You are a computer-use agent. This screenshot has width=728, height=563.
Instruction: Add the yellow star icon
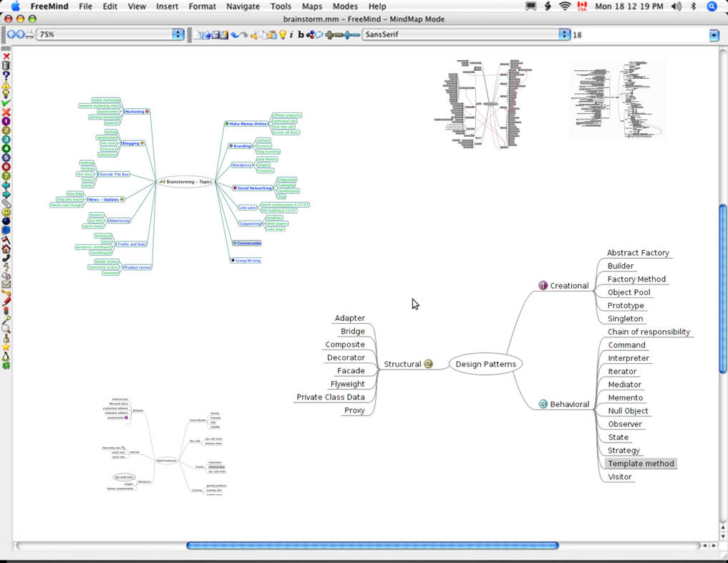(6, 347)
